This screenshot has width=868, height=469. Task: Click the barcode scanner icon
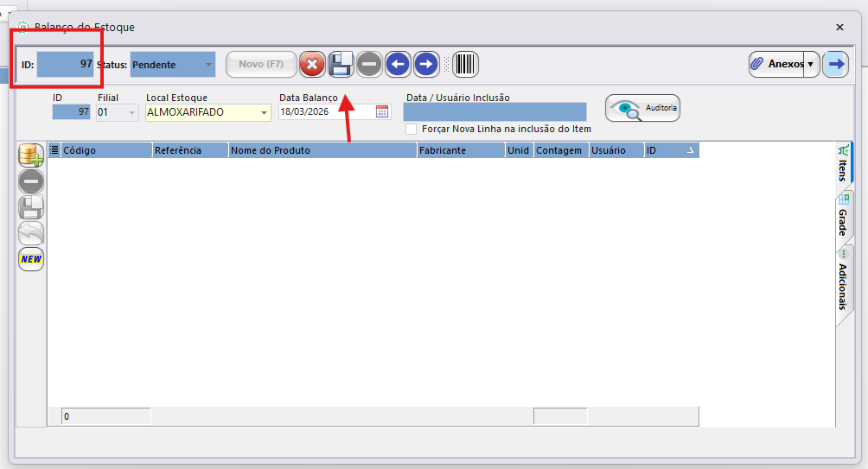465,65
